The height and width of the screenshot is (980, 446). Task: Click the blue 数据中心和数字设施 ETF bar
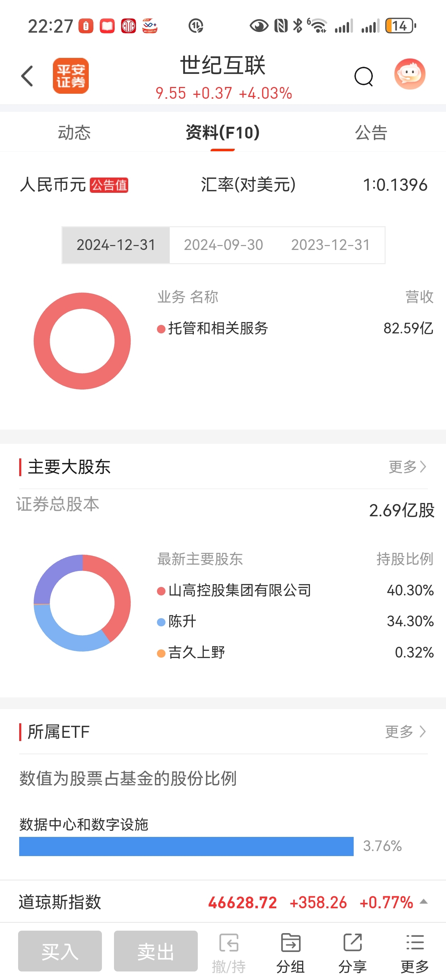pos(186,846)
